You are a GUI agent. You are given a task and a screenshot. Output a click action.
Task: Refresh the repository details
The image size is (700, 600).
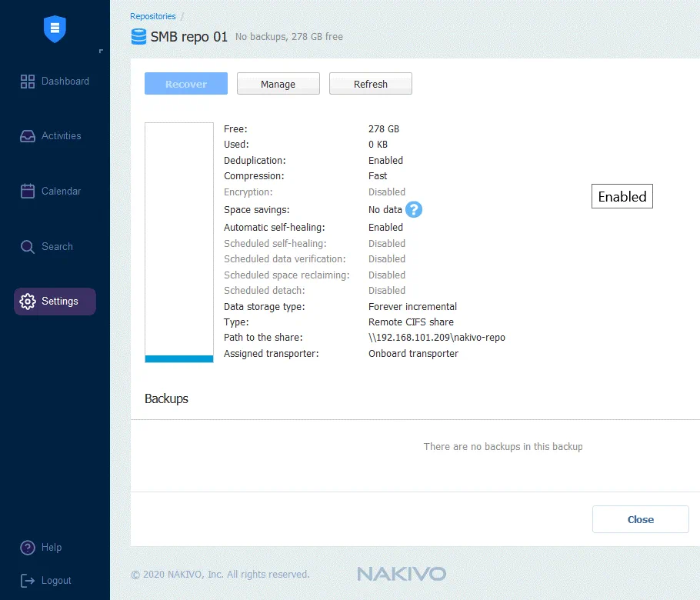[x=370, y=84]
